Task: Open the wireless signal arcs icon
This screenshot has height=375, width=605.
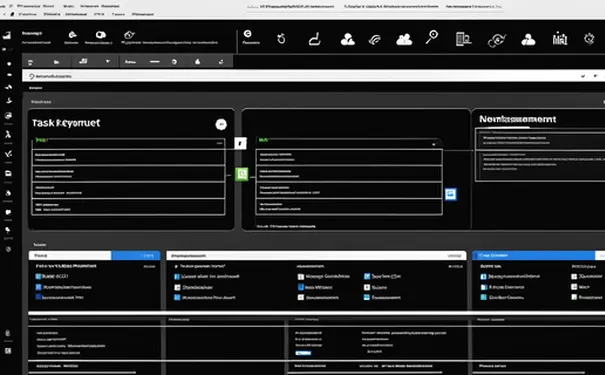Action: [x=375, y=40]
